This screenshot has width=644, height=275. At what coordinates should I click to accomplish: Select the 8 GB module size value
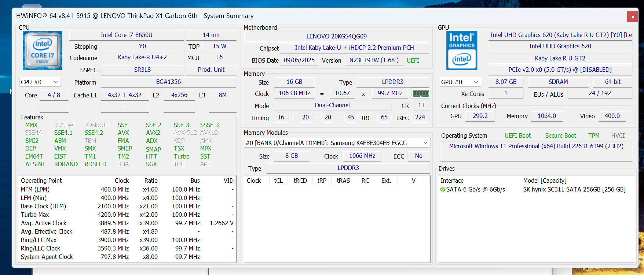coord(292,156)
